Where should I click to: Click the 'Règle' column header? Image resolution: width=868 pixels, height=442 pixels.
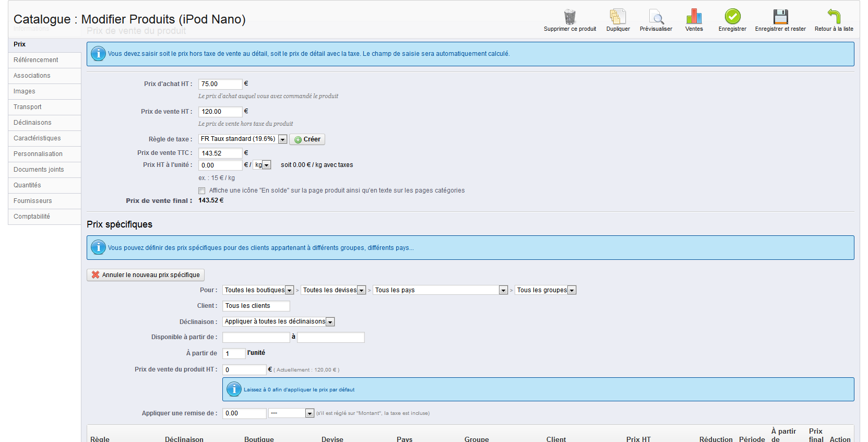point(100,439)
